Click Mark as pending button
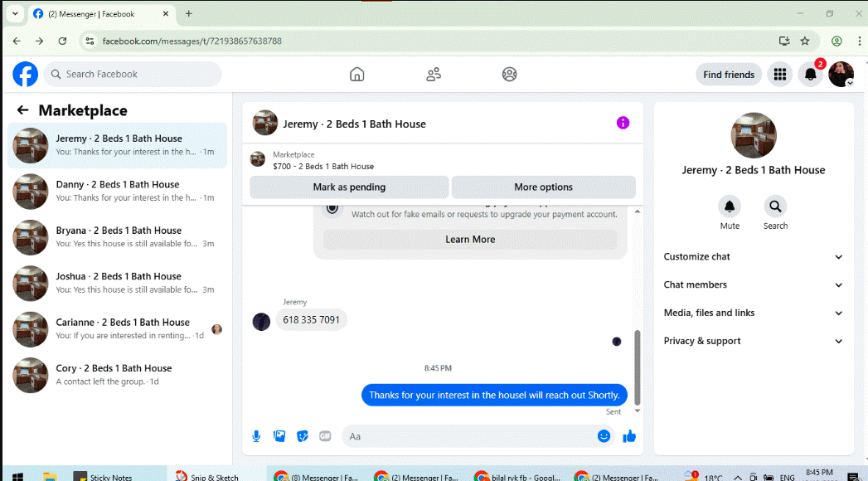Image resolution: width=868 pixels, height=481 pixels. [349, 187]
